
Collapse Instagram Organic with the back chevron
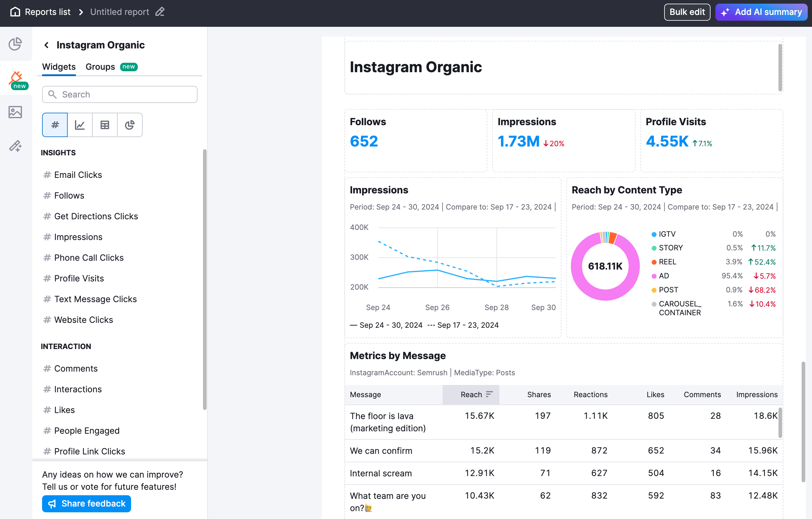point(46,45)
